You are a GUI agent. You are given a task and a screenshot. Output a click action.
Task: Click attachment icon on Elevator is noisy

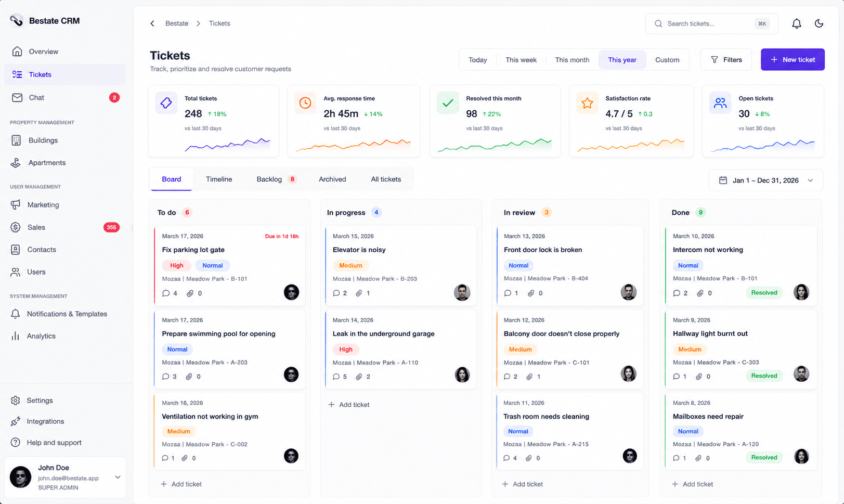click(359, 293)
